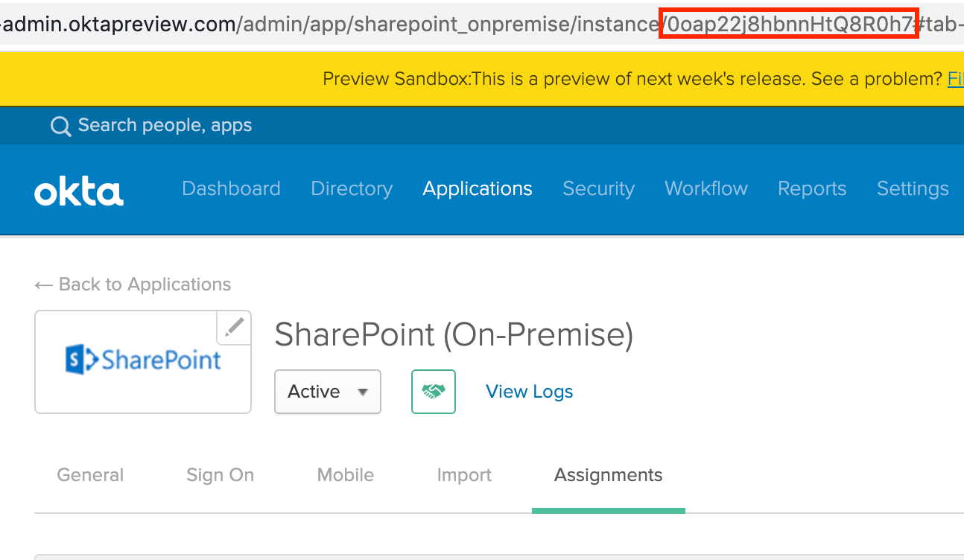
Task: Open the Active status dropdown
Action: click(x=328, y=392)
